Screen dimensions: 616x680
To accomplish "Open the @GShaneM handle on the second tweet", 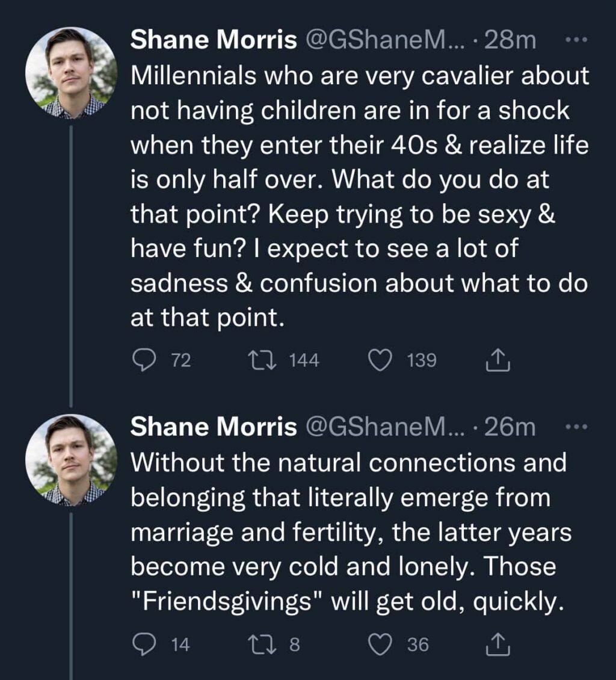I will click(385, 427).
